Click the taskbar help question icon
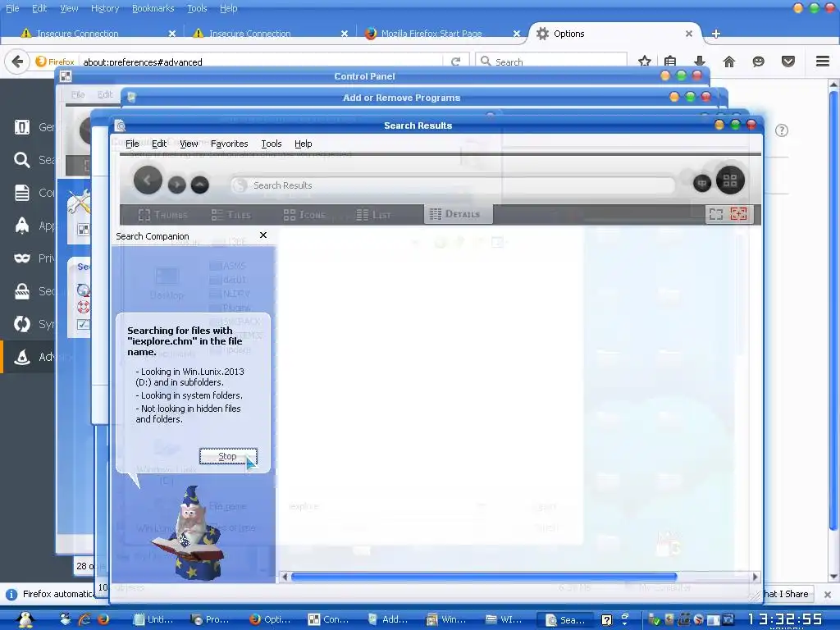The image size is (840, 630). coord(606,620)
